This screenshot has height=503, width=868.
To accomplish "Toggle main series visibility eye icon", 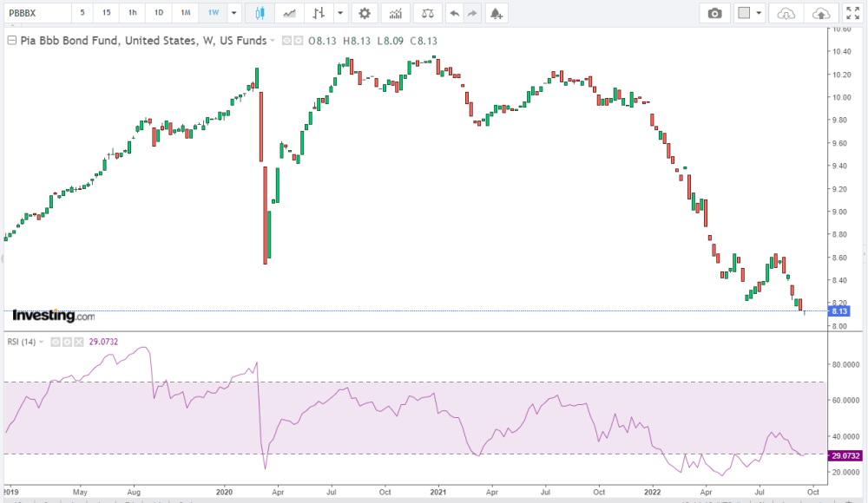I will [x=288, y=41].
